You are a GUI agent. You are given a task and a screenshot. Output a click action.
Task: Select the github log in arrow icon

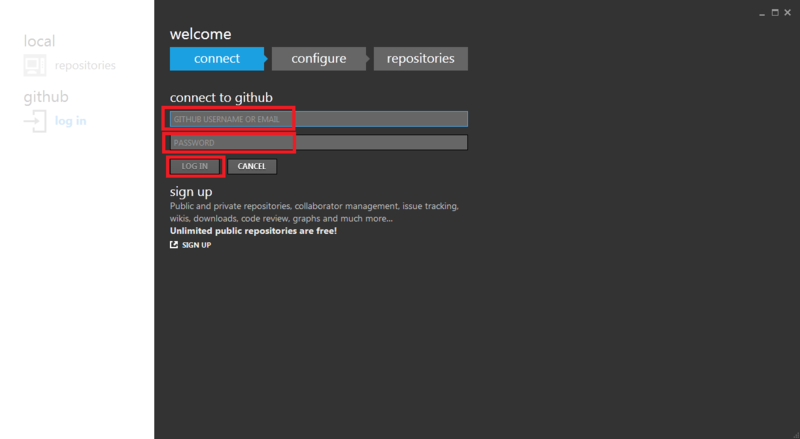(x=35, y=121)
